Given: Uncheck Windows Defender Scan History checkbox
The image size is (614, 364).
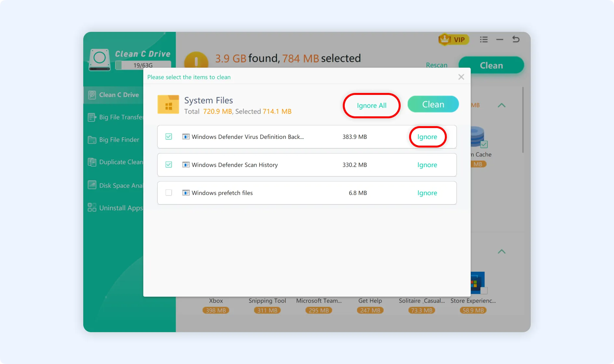Looking at the screenshot, I should coord(168,165).
